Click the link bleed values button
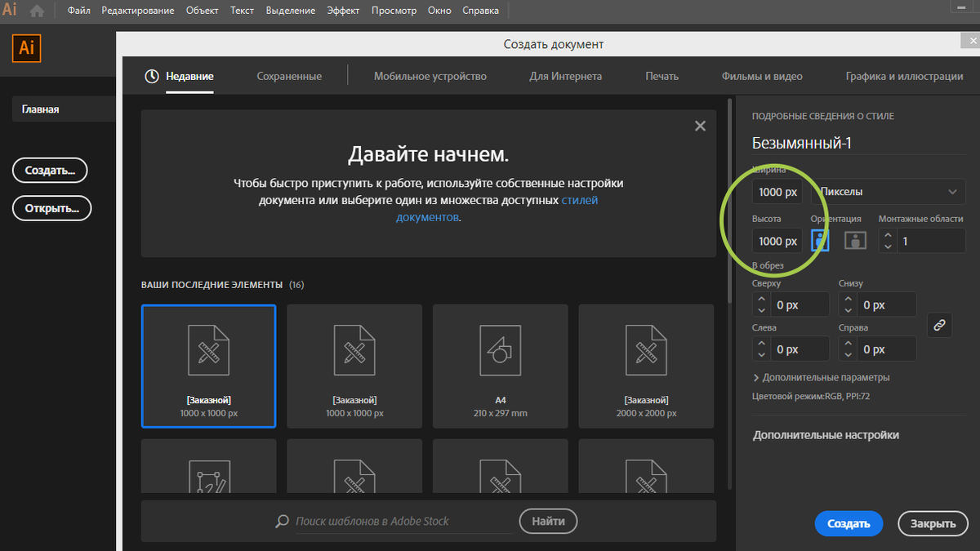Screen dimensions: 980x551 click(939, 324)
